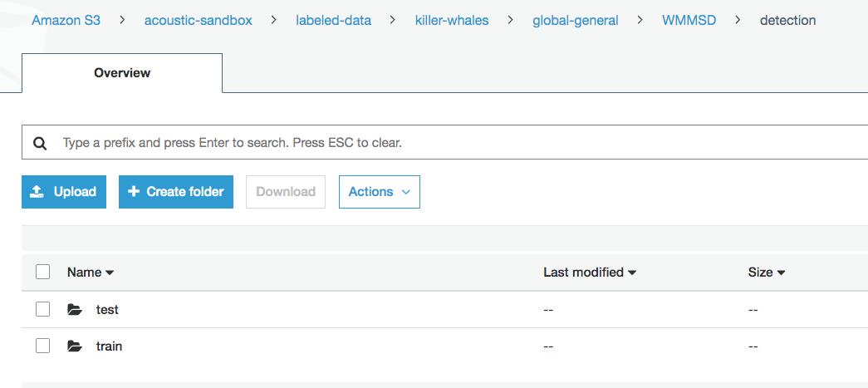
Task: Open the WMMSD breadcrumb link
Action: pyautogui.click(x=689, y=21)
